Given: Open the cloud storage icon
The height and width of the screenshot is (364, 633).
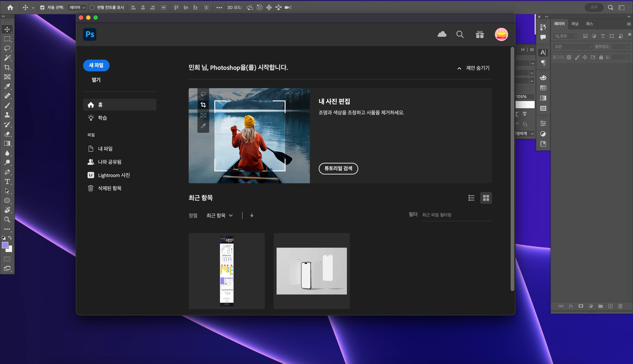Looking at the screenshot, I should click(x=442, y=34).
